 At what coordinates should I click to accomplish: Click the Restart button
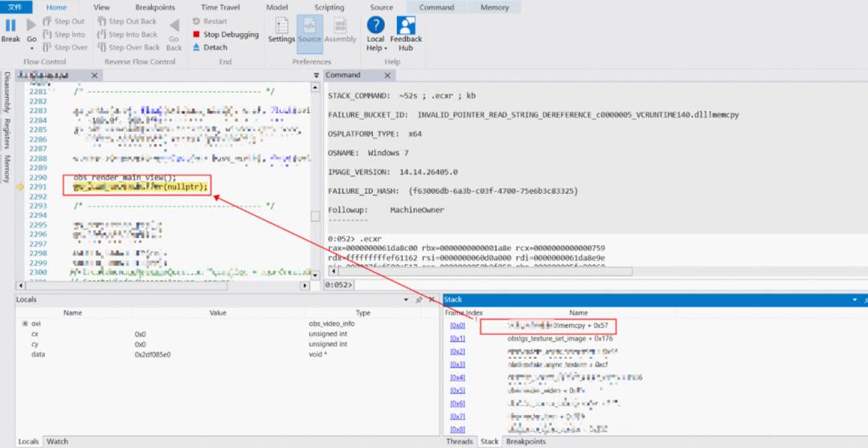(210, 21)
